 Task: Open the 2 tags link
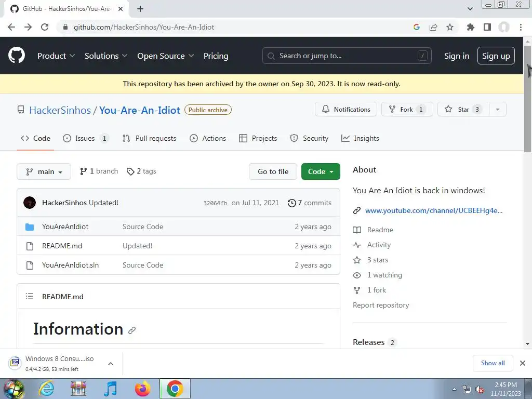[141, 171]
